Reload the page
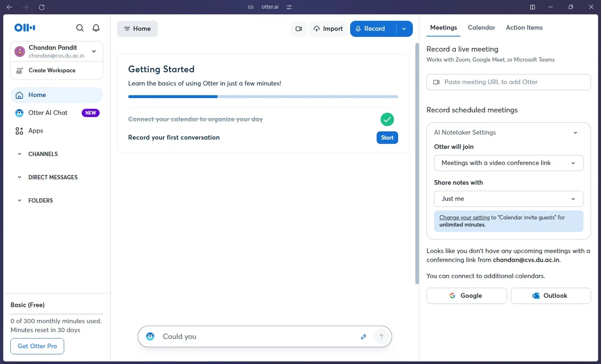Image resolution: width=601 pixels, height=364 pixels. (x=42, y=7)
